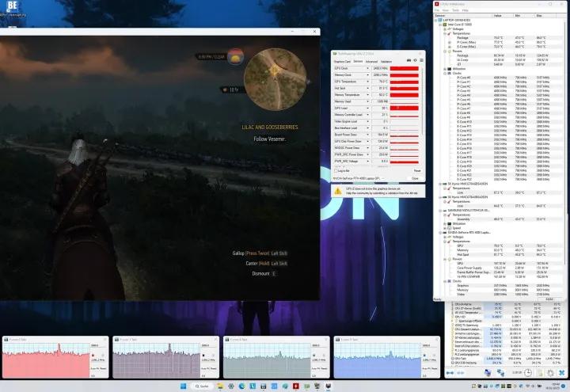Enable the Log to file checkbox
This screenshot has width=570, height=392.
click(335, 170)
